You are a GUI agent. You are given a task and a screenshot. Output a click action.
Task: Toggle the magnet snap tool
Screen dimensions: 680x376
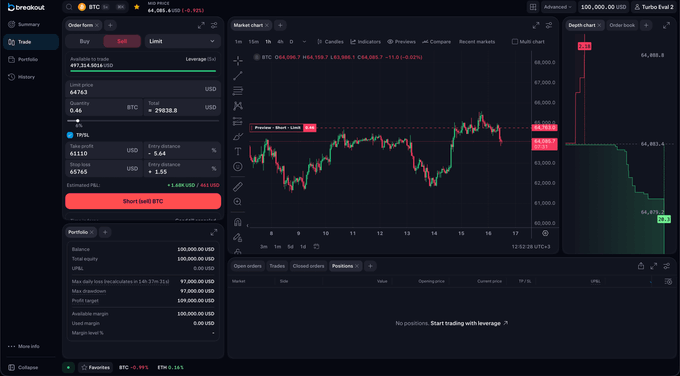click(238, 222)
